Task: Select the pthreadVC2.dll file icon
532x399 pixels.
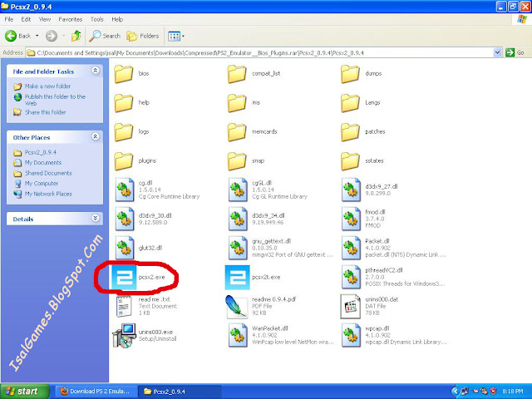Action: (351, 277)
